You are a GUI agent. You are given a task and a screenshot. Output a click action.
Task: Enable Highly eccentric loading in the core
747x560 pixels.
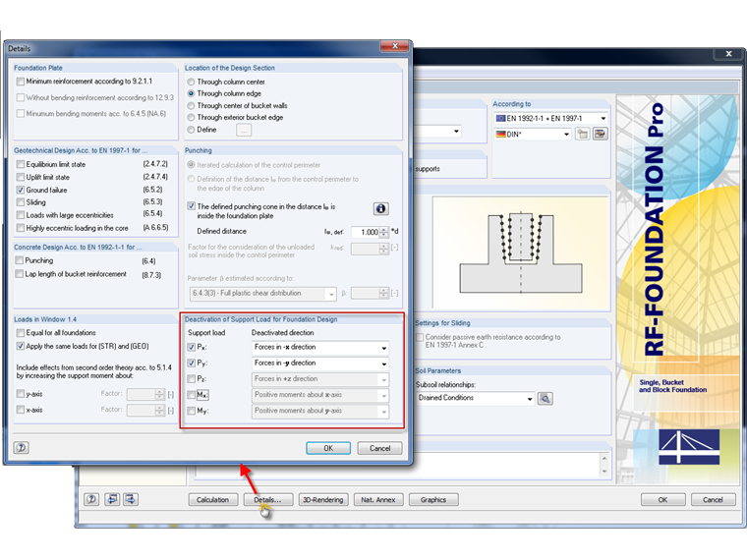(20, 228)
